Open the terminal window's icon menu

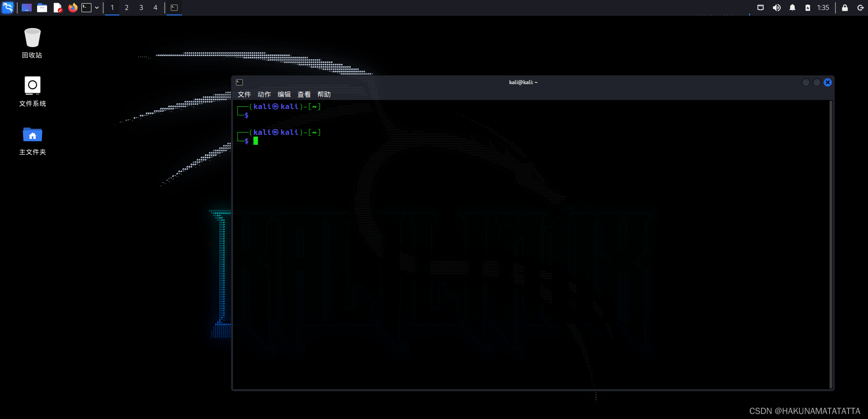coord(239,82)
